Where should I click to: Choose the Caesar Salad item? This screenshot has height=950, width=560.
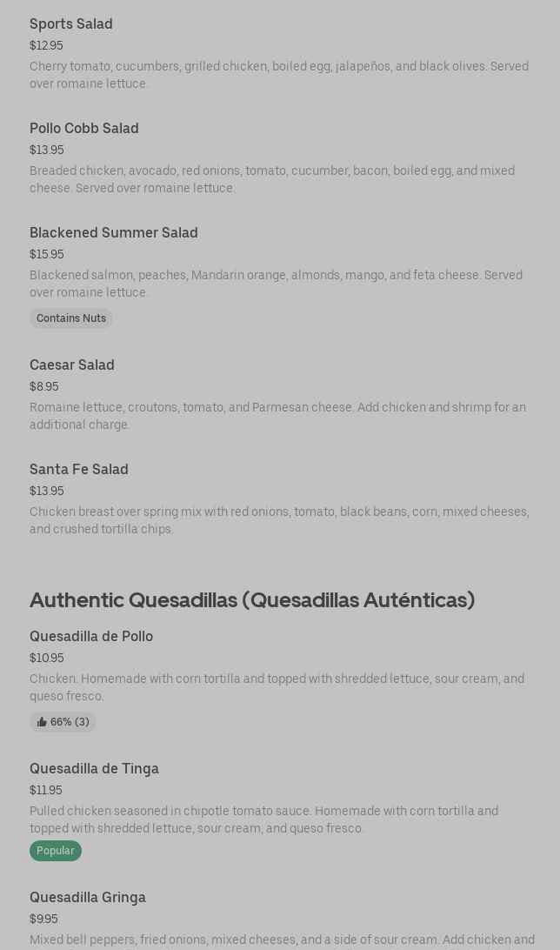(72, 365)
